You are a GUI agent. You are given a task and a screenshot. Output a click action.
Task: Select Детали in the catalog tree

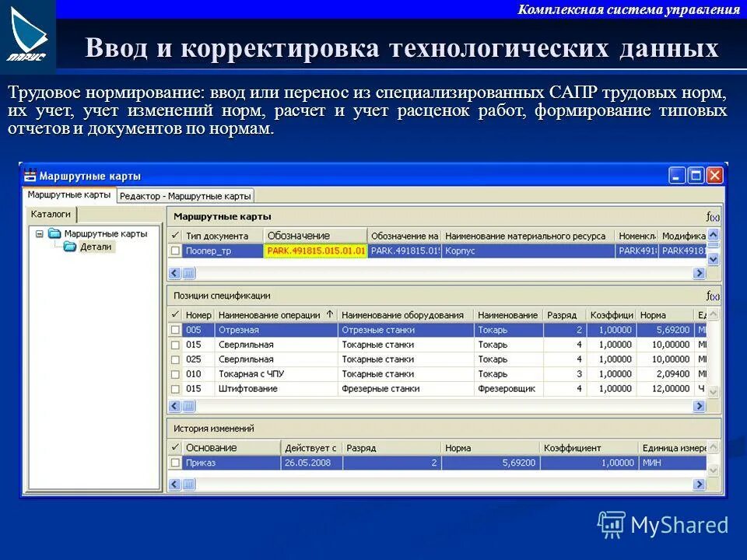[96, 247]
